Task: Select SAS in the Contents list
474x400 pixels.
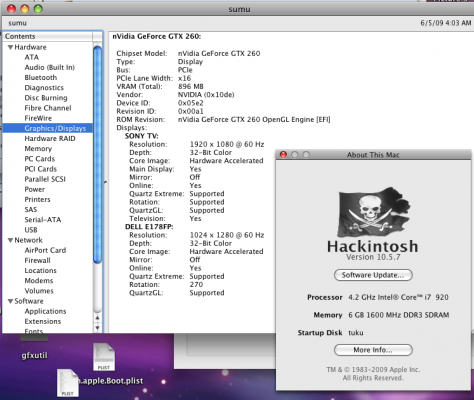Action: [x=31, y=210]
